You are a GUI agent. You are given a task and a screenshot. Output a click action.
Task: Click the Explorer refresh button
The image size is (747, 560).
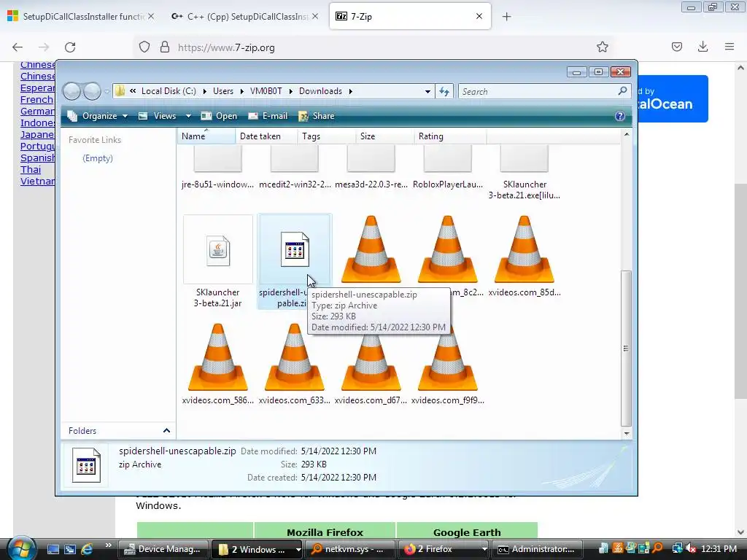444,91
